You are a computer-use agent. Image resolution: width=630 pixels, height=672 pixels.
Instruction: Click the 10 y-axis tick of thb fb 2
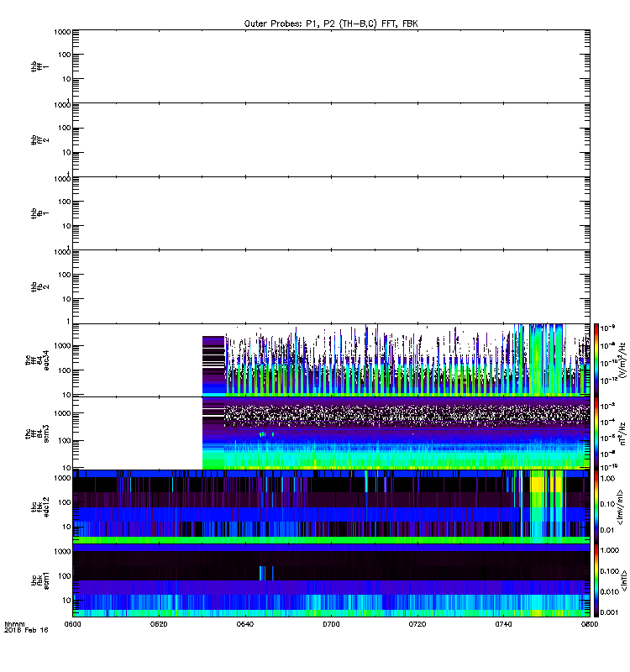66,299
